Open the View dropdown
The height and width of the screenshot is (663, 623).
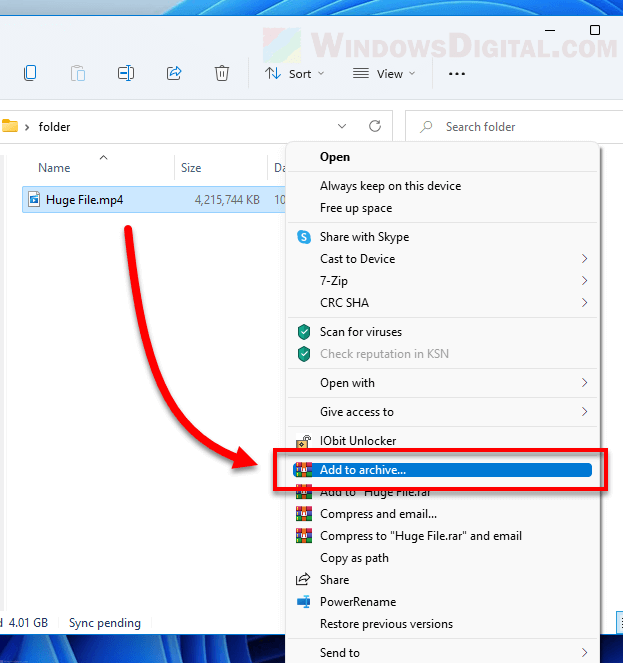pos(384,74)
